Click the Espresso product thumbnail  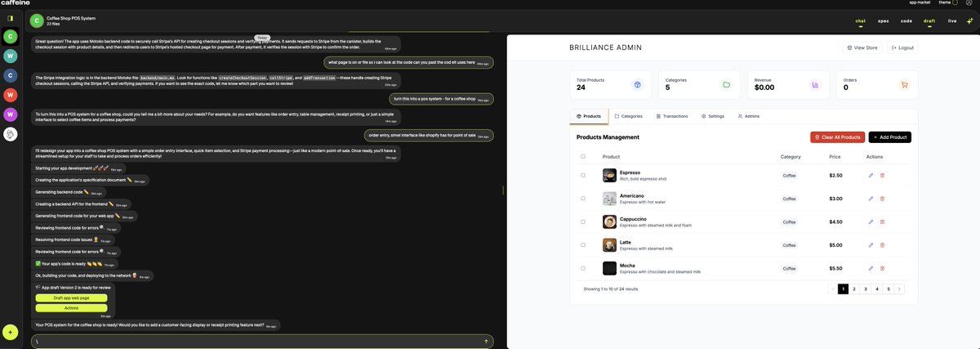tap(609, 175)
